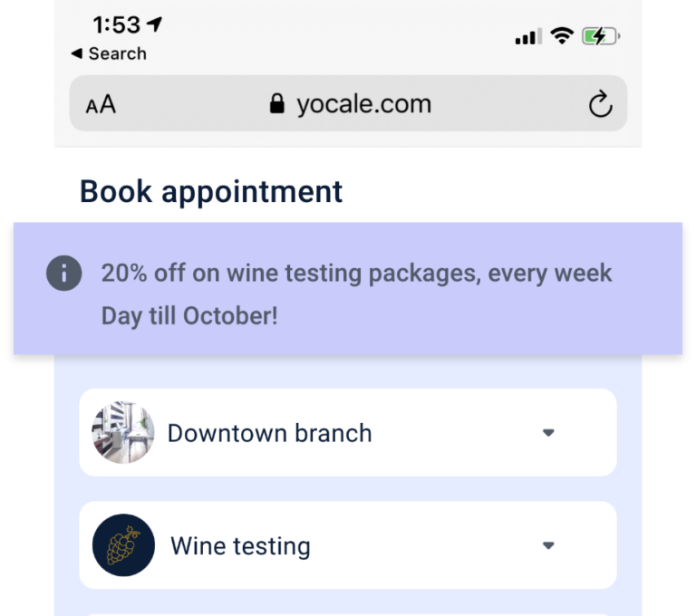Tap the reload page icon
This screenshot has width=696, height=616.
(600, 104)
